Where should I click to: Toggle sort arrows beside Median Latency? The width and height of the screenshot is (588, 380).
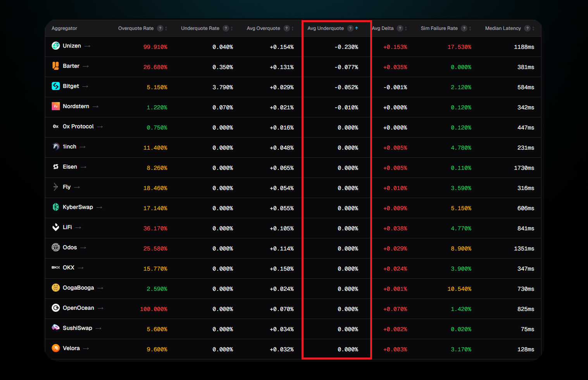[533, 28]
